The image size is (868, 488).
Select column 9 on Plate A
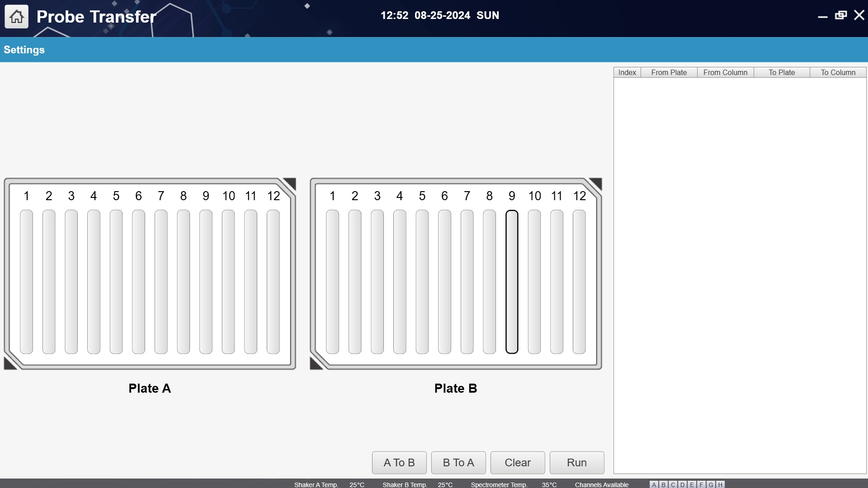pos(206,282)
